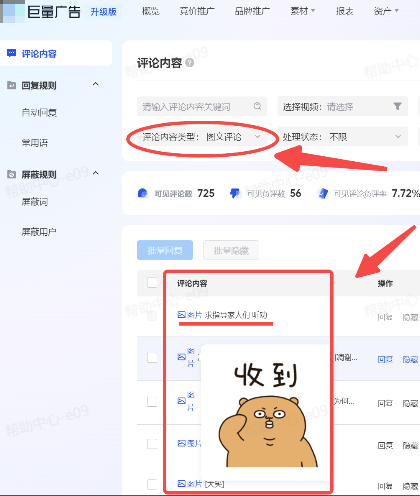The width and height of the screenshot is (420, 496).
Task: Tick the checkbox of the third comment row
Action: 152,402
